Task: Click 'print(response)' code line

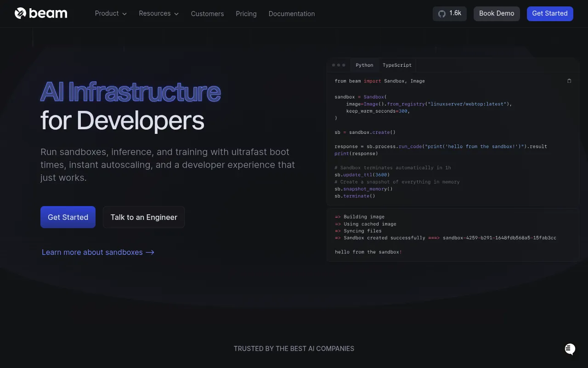Action: [x=356, y=154]
